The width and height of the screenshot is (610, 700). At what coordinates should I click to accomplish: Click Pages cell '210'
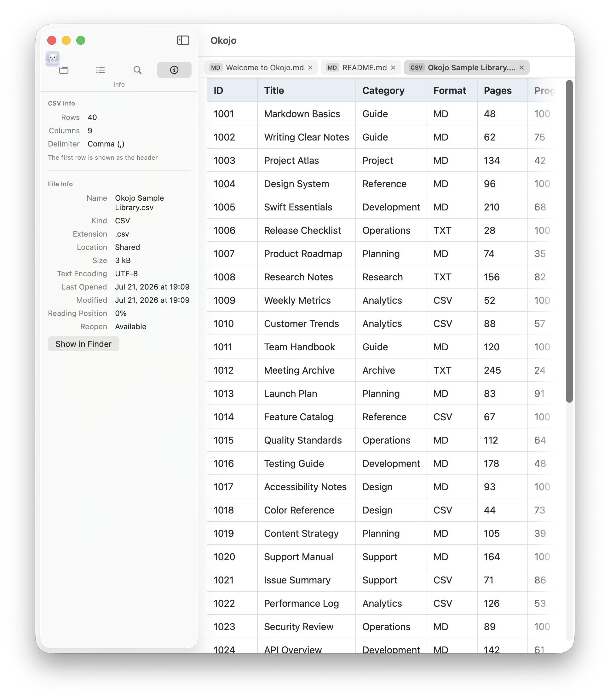pyautogui.click(x=503, y=207)
